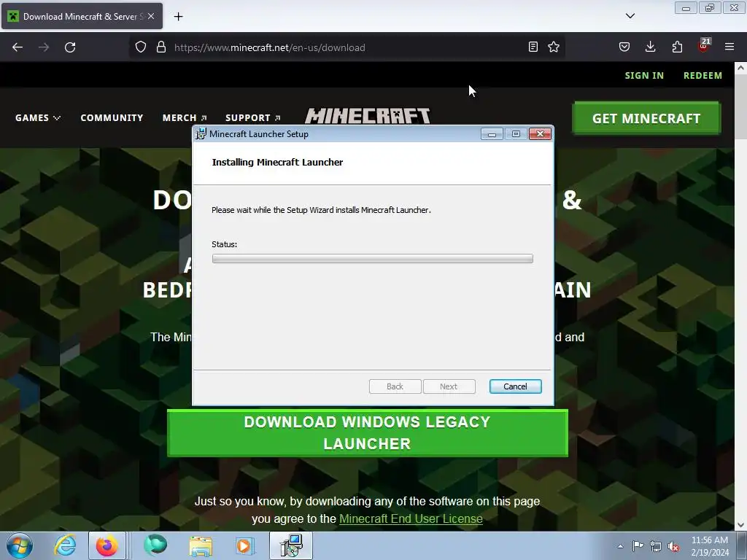Bookmark this page with the star icon

coord(554,47)
